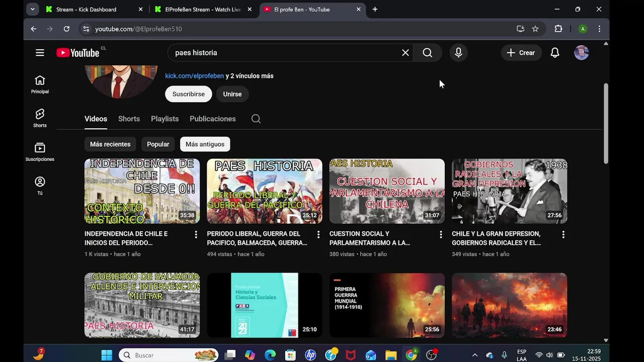Image resolution: width=644 pixels, height=362 pixels.
Task: Open the Chrome three-dot menu
Action: pos(599,29)
